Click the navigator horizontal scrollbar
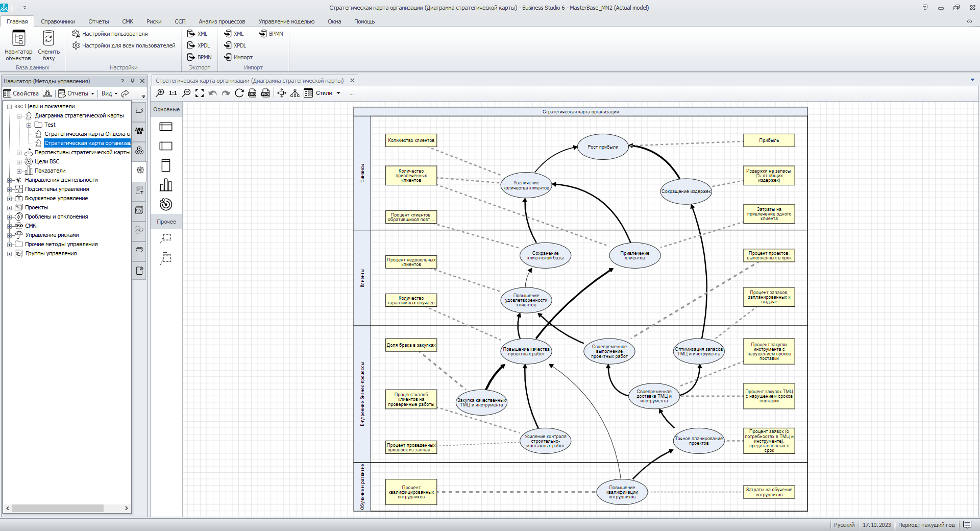Image resolution: width=980 pixels, height=531 pixels. (x=58, y=508)
